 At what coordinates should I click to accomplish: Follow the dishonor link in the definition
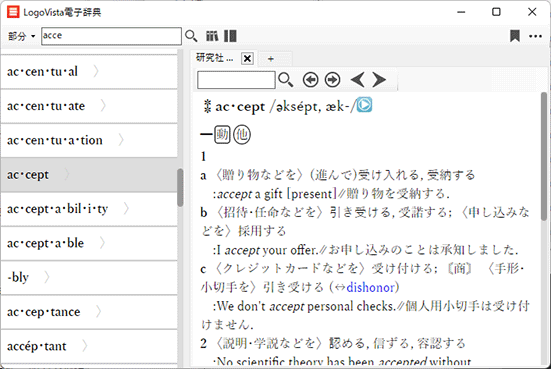click(x=371, y=287)
